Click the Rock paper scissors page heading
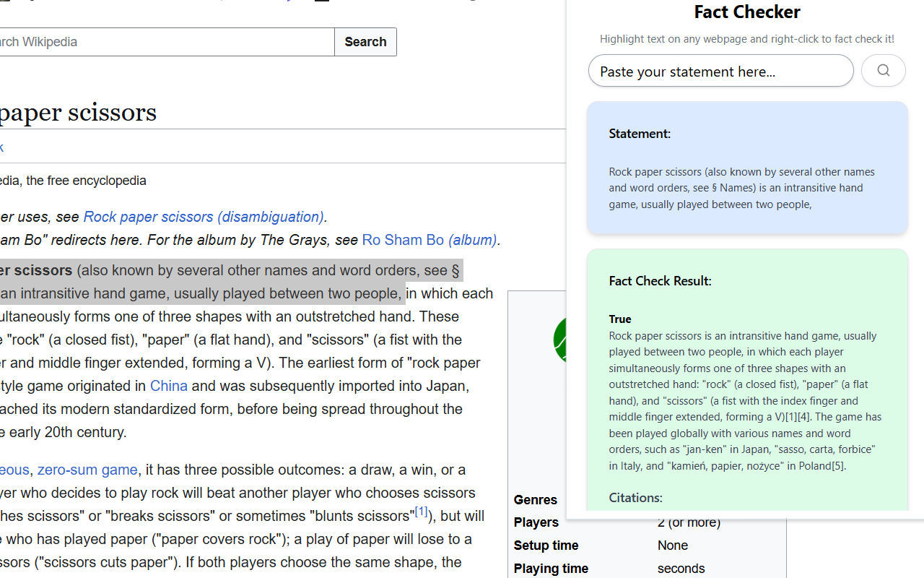924x578 pixels. pos(79,112)
